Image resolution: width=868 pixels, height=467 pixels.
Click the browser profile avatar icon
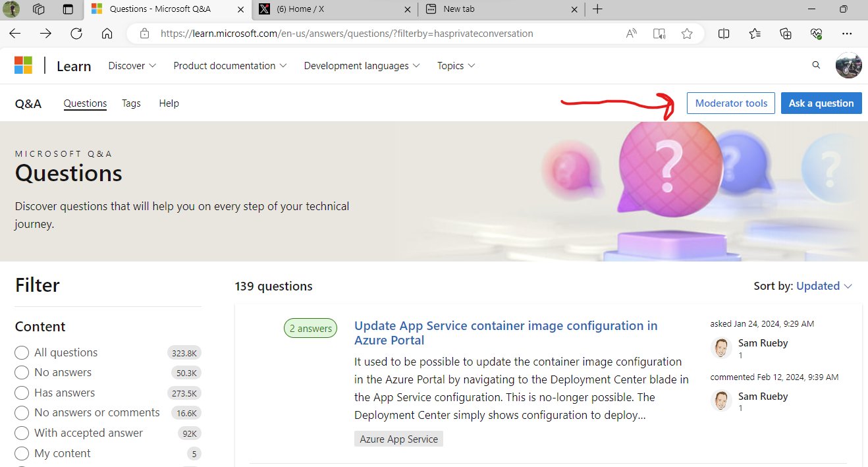[12, 9]
